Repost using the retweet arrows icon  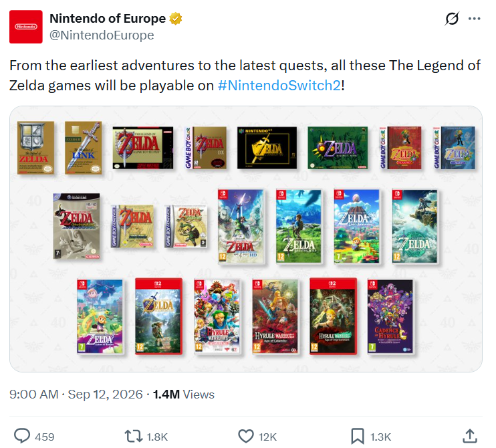pos(134,436)
